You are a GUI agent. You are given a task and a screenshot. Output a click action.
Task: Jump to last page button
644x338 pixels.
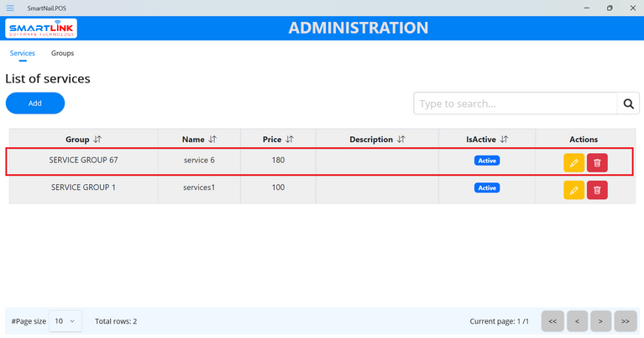[626, 321]
